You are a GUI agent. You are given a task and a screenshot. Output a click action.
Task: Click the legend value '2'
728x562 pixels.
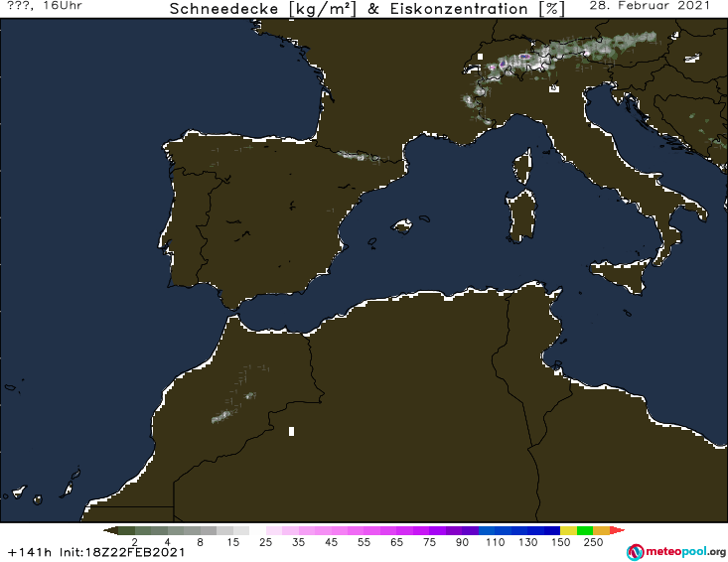coord(135,542)
